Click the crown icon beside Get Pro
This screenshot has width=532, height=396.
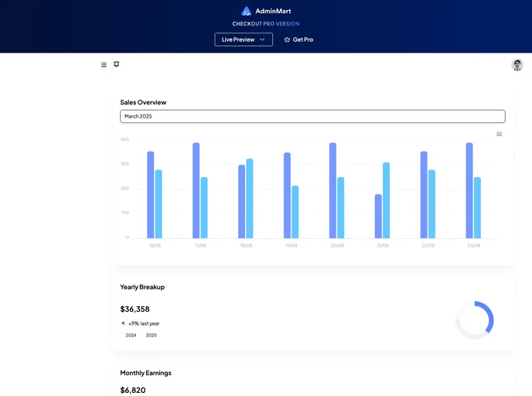point(287,39)
